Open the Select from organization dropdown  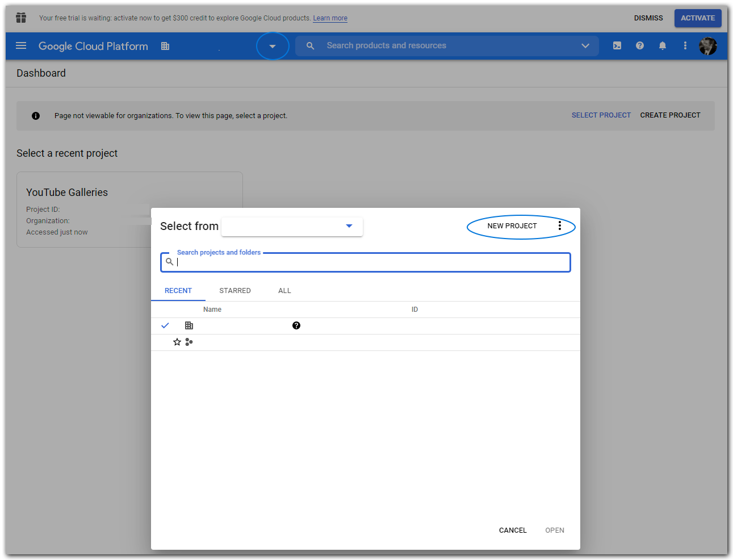(x=292, y=226)
